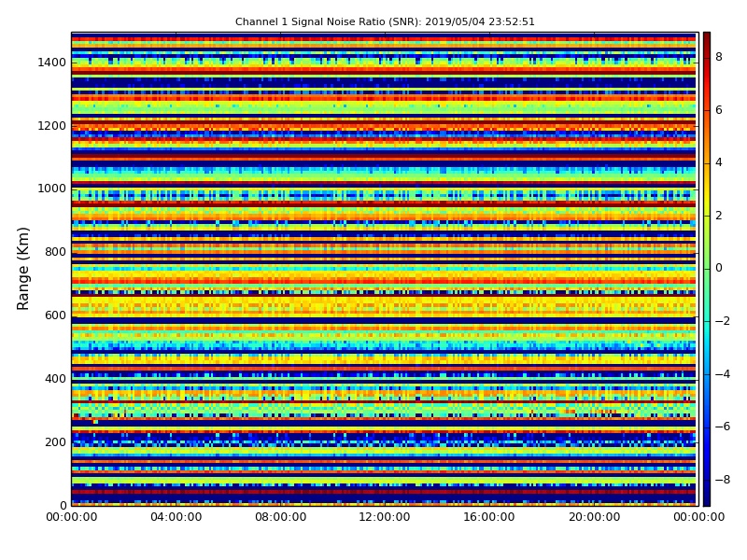Viewport: 747px width, 560px height.
Task: Click the colorbar label 6
Action: point(719,110)
